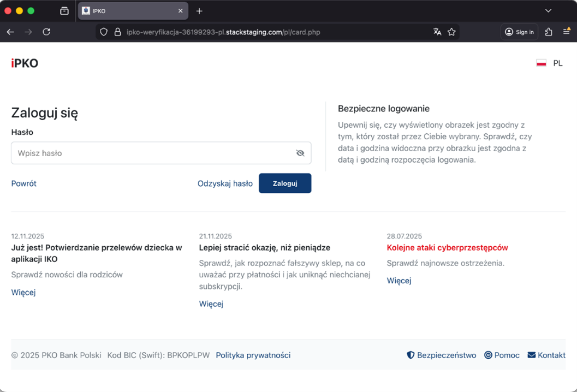577x392 pixels.
Task: Click inside the Wpisz hasło password field
Action: [x=153, y=153]
